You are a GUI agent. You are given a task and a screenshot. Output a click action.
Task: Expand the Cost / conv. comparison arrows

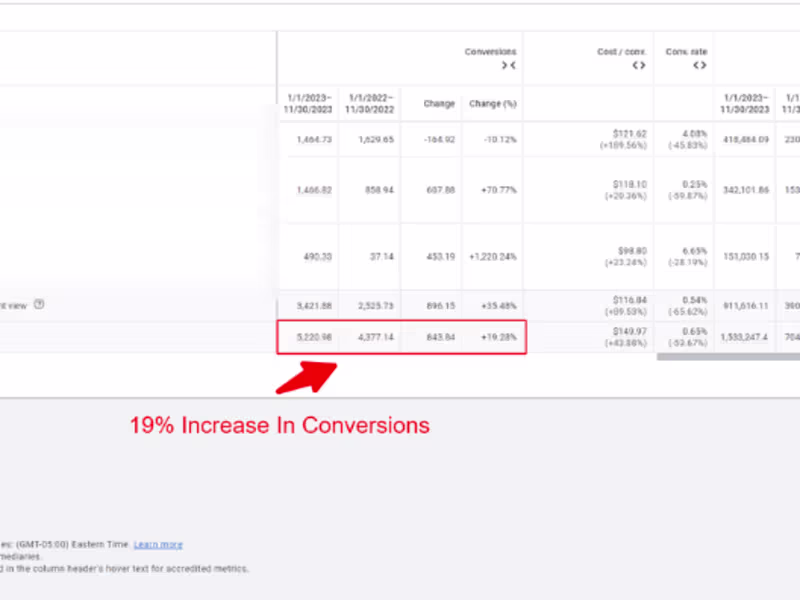(639, 65)
